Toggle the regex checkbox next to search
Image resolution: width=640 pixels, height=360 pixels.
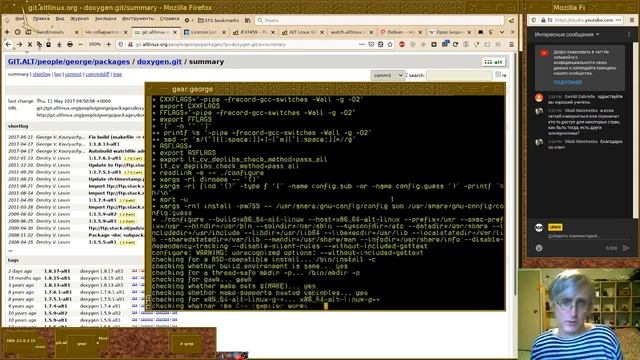(x=498, y=74)
